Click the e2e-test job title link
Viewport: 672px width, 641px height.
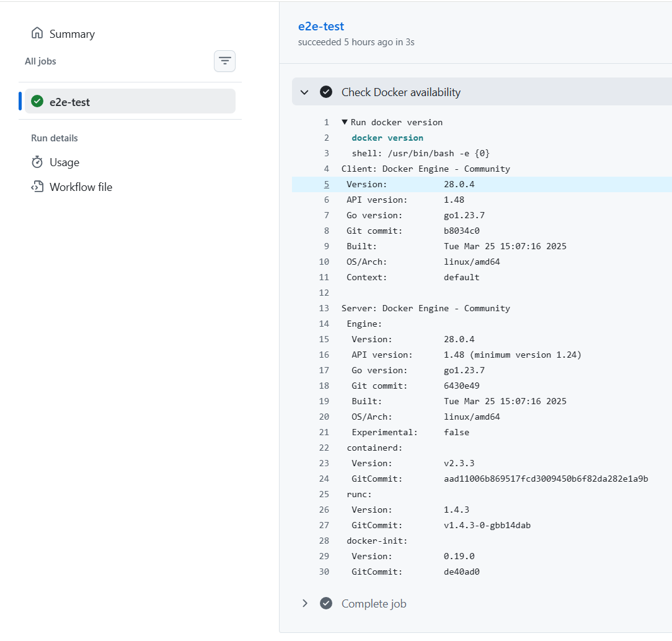[321, 26]
